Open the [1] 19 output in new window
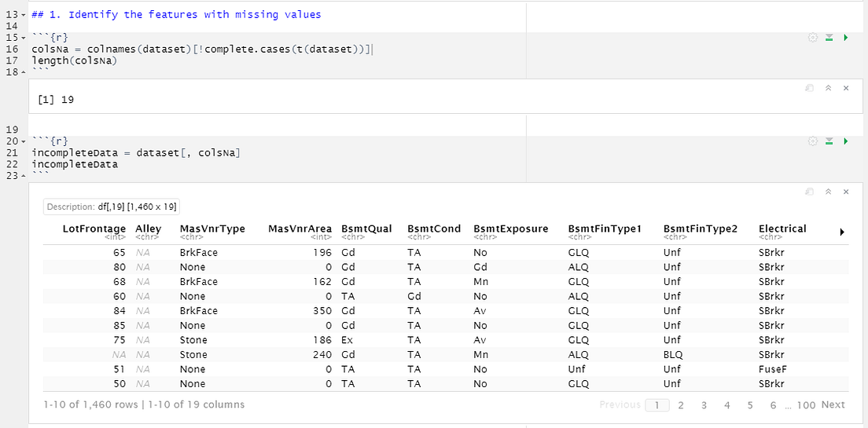This screenshot has width=868, height=428. (809, 88)
